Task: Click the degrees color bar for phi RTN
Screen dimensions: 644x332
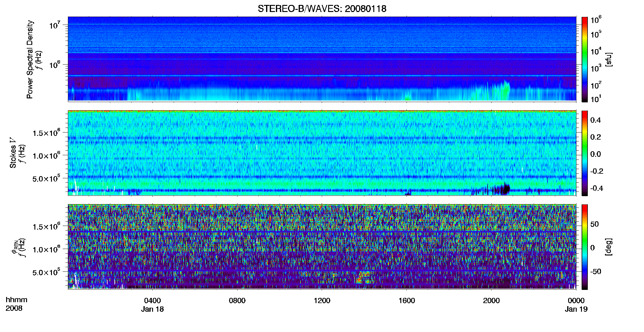Action: pos(584,247)
